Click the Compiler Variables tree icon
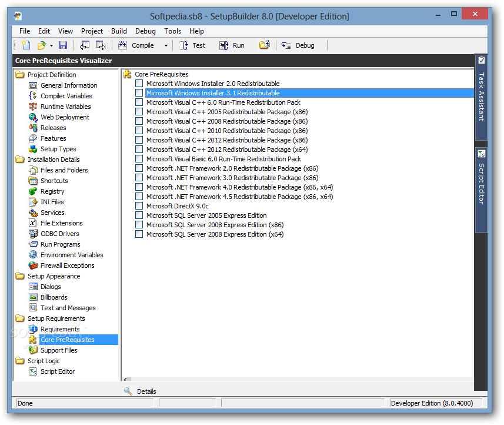Viewport: 504px width, 425px height. pos(33,96)
